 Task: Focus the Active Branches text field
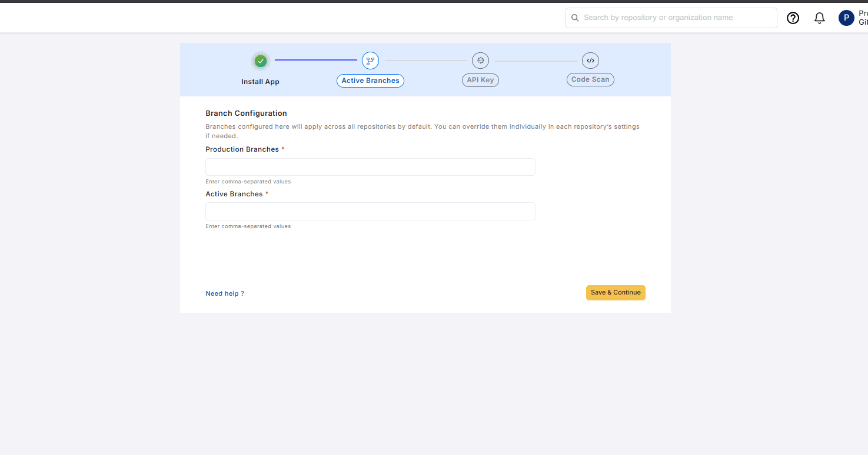click(x=370, y=212)
